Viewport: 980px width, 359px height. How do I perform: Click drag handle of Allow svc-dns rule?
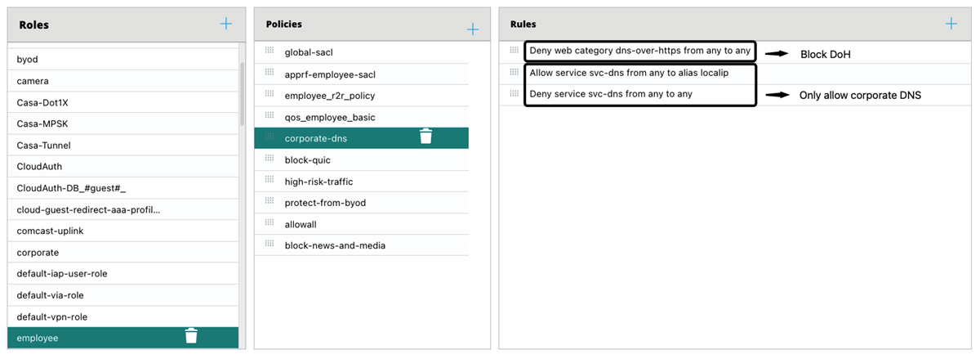(x=514, y=72)
